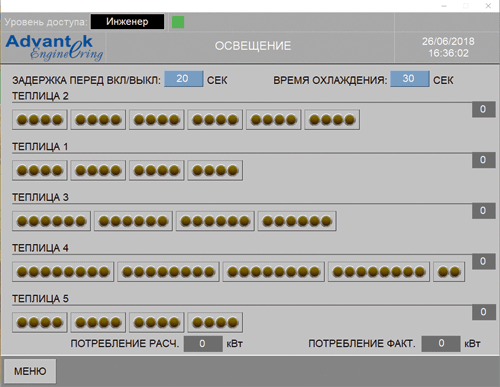Image resolution: width=500 pixels, height=387 pixels.
Task: Click the Уровень доступа label
Action: point(46,22)
